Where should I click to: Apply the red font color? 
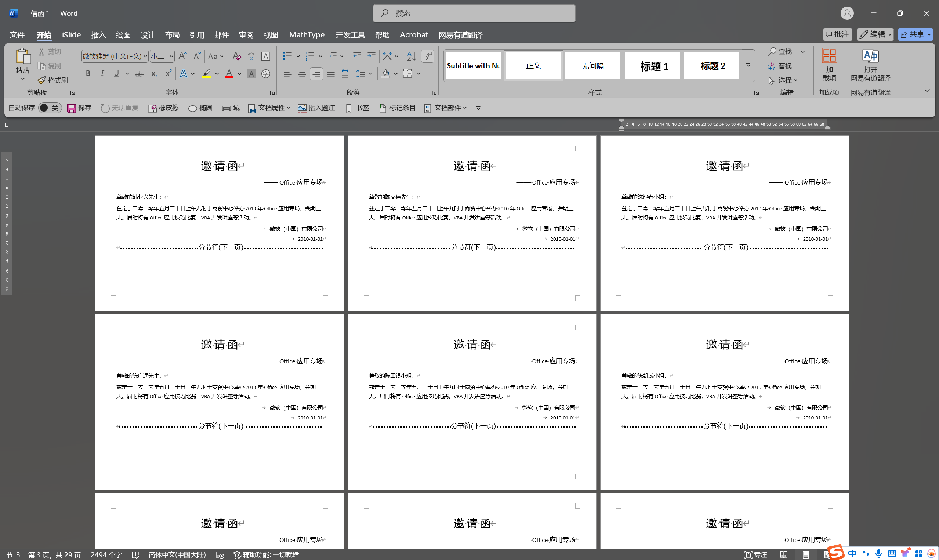(x=229, y=74)
